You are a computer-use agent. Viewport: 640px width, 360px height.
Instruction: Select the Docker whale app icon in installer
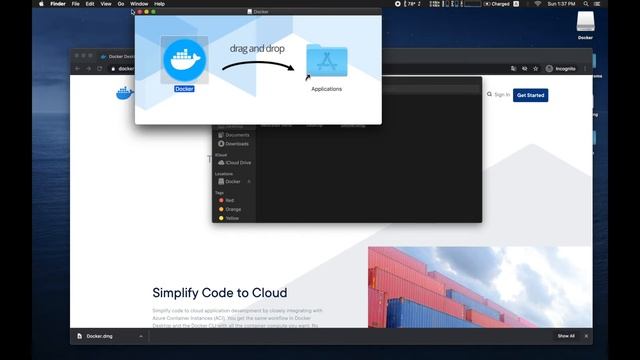[x=184, y=60]
